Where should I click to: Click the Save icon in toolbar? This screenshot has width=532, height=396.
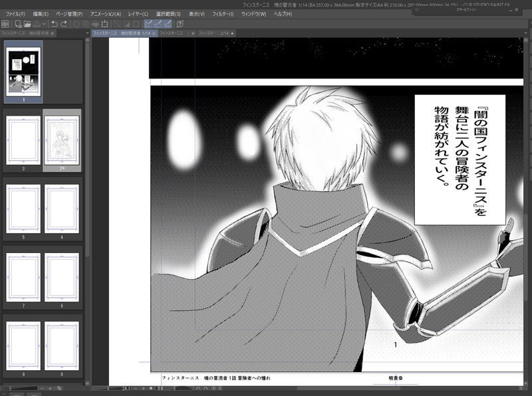[37, 24]
